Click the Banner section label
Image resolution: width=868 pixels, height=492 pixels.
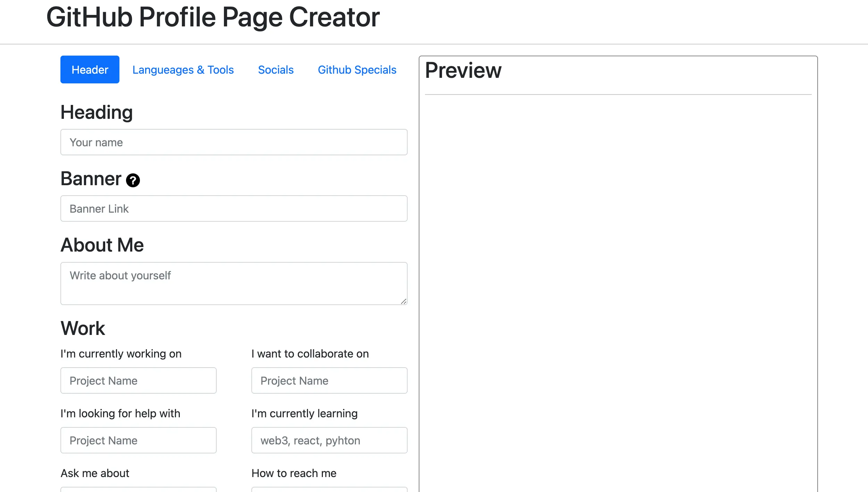pos(91,179)
